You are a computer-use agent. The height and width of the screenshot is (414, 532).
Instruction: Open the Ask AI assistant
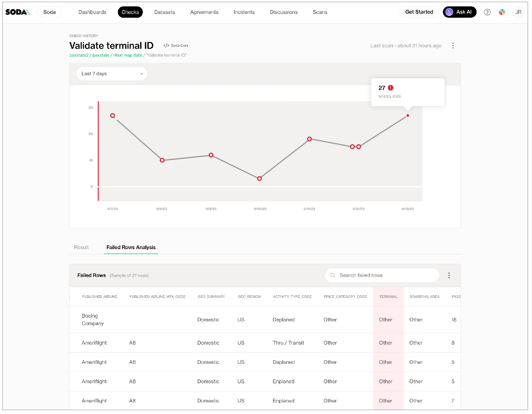click(x=459, y=12)
